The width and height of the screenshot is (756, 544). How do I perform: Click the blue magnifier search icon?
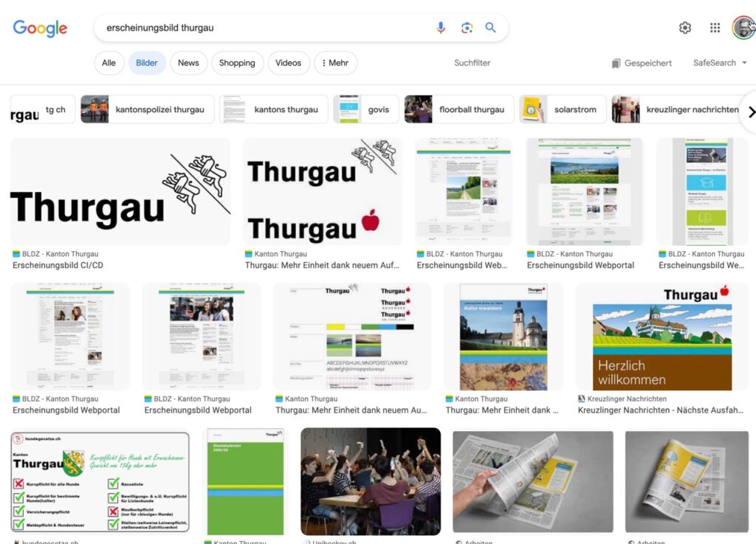(x=490, y=27)
